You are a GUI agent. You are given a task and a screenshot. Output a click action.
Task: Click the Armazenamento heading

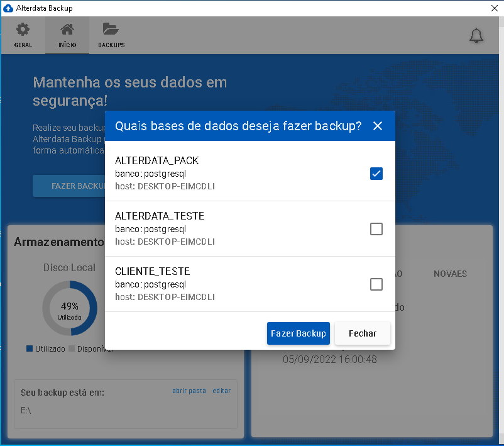pyautogui.click(x=59, y=242)
